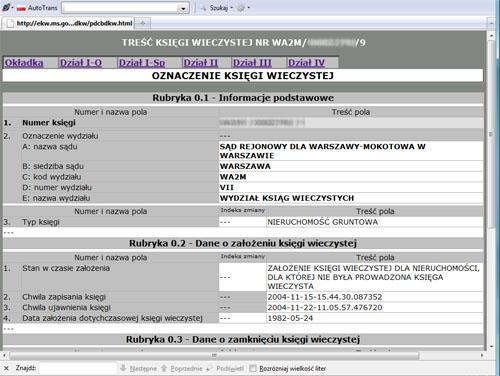The width and height of the screenshot is (500, 376).
Task: Click WYDZIAŁ KSIĄG WIECZYSTYCH value
Action: point(287,198)
